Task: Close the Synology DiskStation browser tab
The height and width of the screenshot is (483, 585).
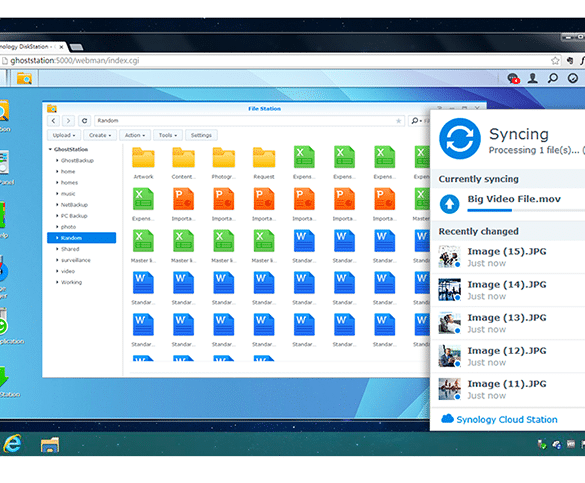Action: (x=61, y=47)
